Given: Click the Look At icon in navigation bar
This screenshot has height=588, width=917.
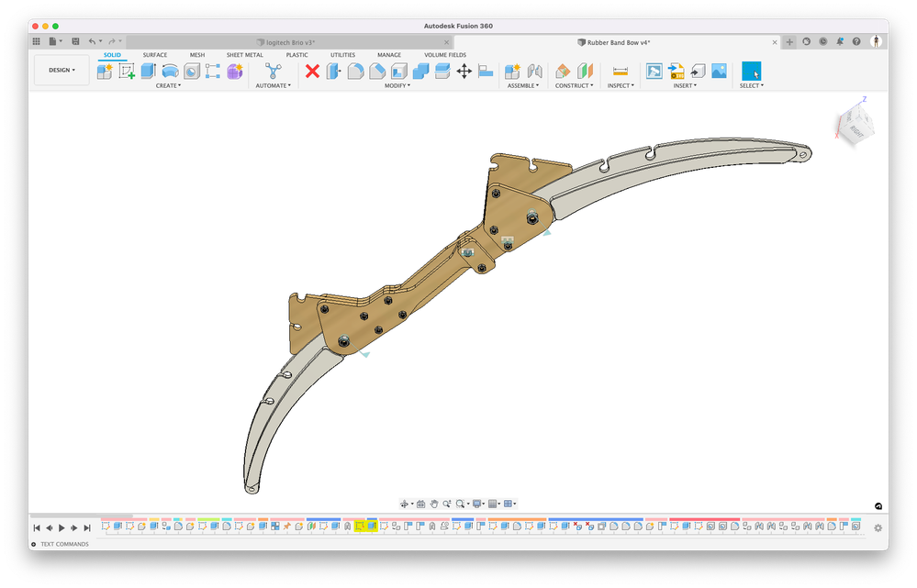Looking at the screenshot, I should tap(420, 504).
